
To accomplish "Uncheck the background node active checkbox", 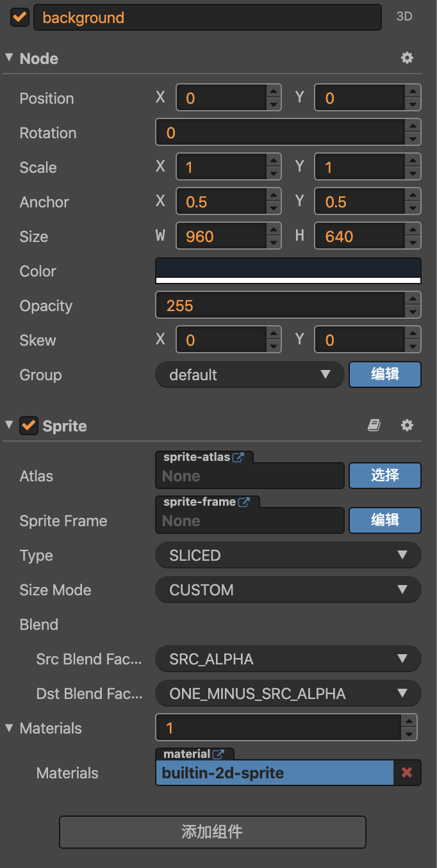I will coord(20,17).
